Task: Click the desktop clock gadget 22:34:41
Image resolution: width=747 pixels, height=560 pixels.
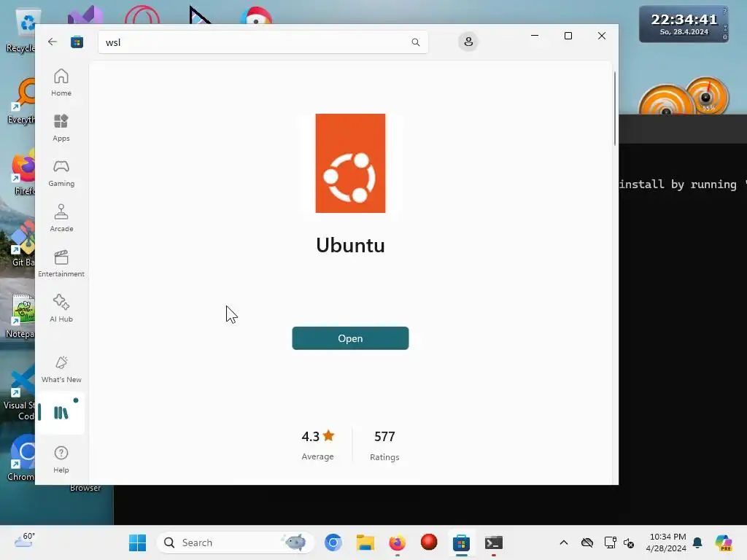Action: [684, 24]
